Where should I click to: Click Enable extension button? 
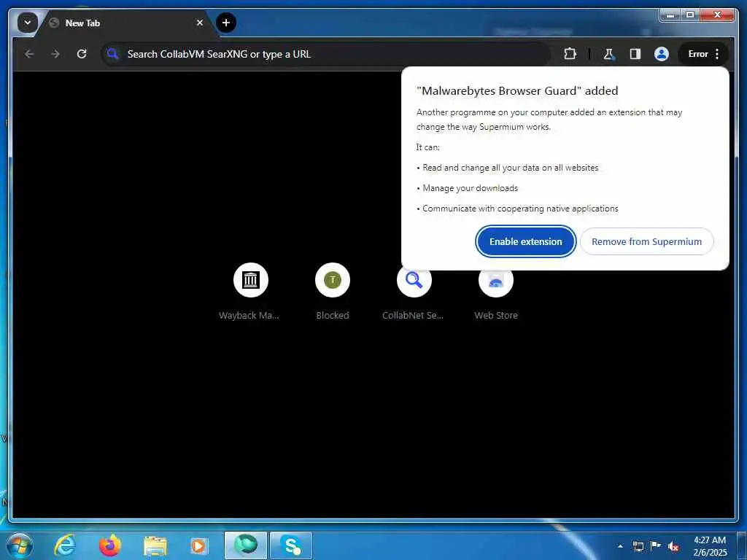click(525, 241)
